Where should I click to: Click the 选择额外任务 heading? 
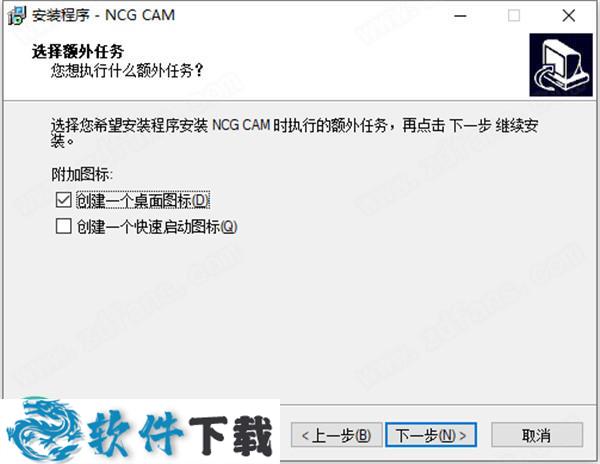click(x=78, y=51)
